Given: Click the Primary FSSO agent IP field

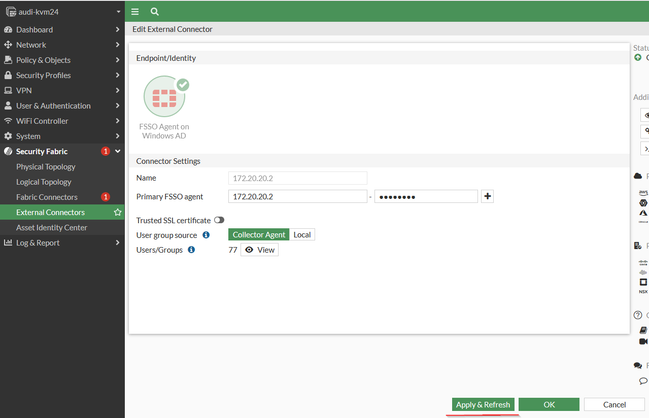Looking at the screenshot, I should 298,196.
